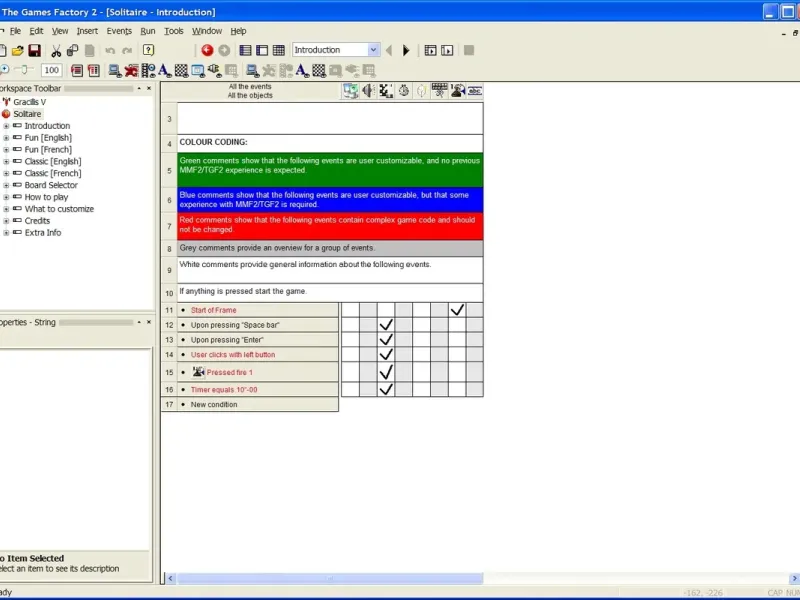Select the Mouse and keyboard object icon

pos(439,91)
